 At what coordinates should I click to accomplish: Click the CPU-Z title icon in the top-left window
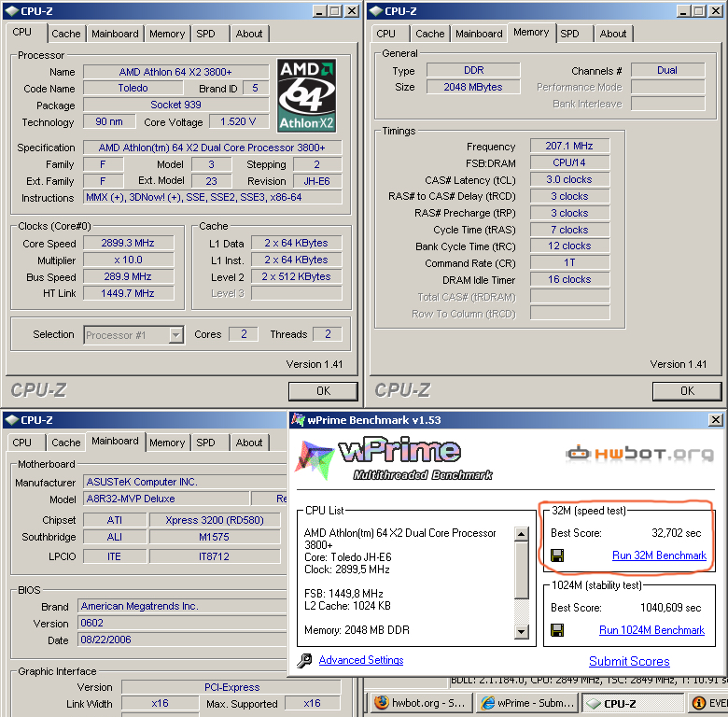click(x=12, y=10)
